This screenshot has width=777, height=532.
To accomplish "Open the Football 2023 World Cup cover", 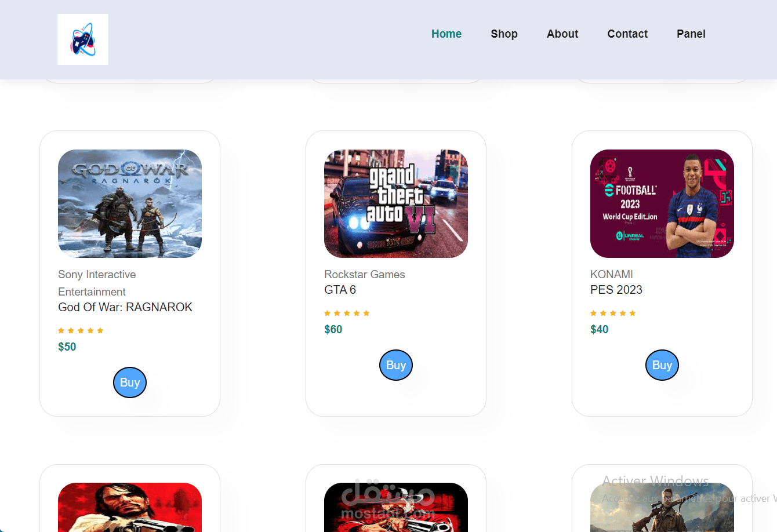I will point(662,203).
